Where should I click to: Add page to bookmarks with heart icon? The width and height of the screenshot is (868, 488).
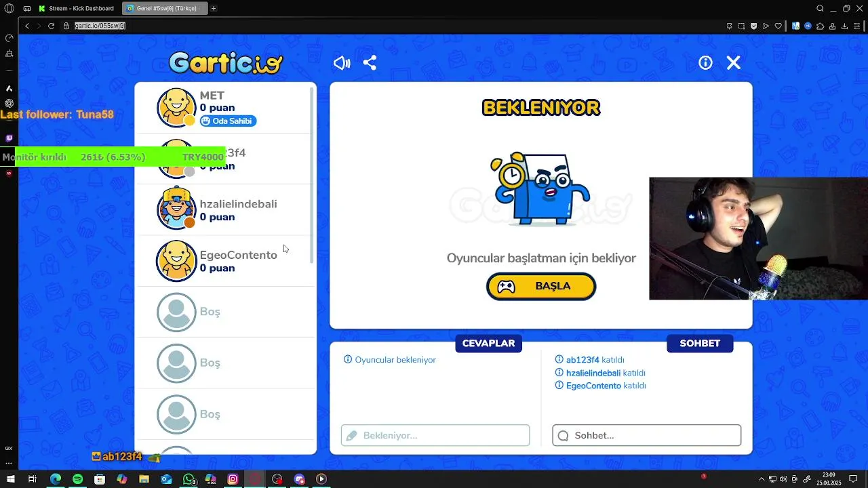[x=778, y=26]
